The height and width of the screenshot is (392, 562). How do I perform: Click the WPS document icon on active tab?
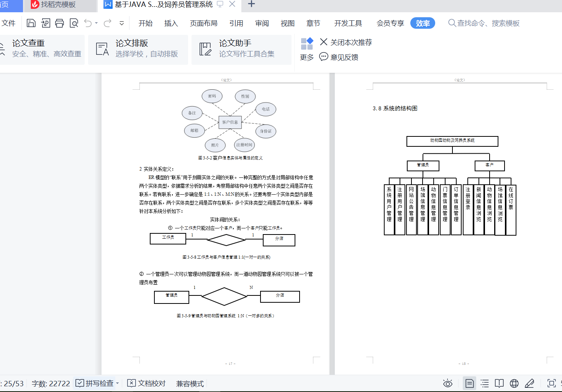click(x=108, y=5)
